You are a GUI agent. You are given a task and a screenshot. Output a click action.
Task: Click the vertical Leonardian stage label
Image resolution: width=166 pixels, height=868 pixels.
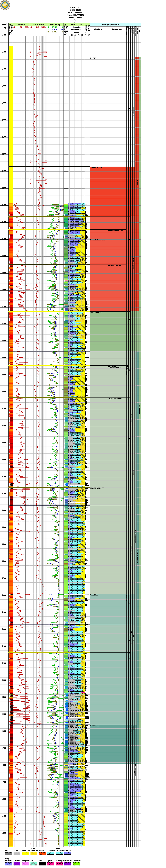133,111
